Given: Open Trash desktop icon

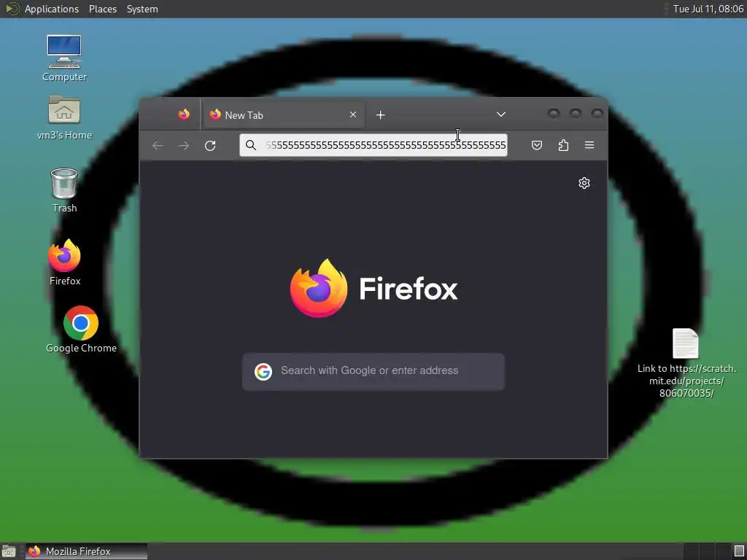Looking at the screenshot, I should tap(64, 190).
